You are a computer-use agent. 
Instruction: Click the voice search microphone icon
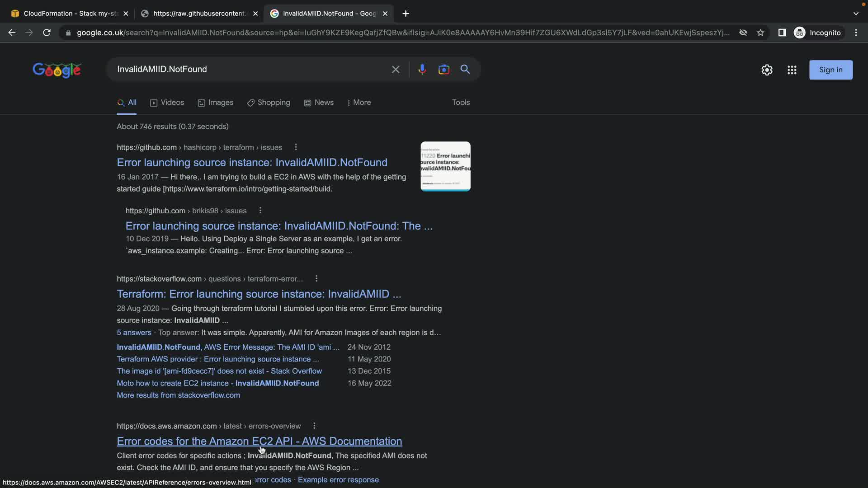coord(422,70)
